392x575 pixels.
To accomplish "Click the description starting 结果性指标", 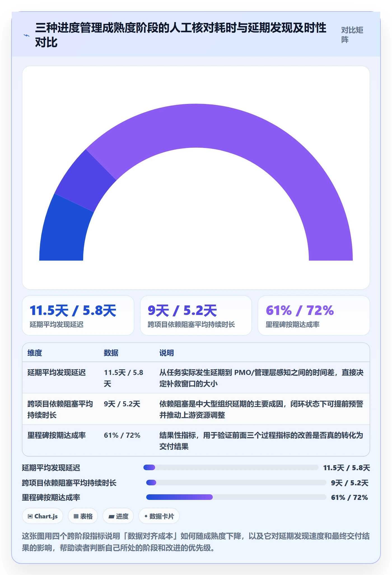I will pos(262,441).
